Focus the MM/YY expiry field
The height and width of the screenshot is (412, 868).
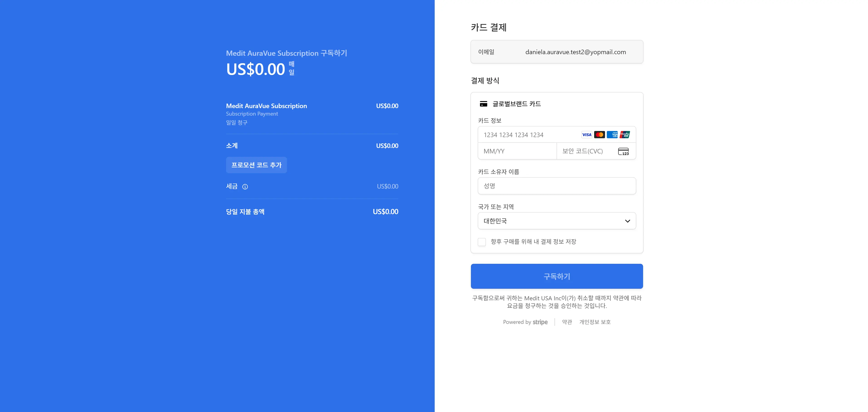coord(517,151)
